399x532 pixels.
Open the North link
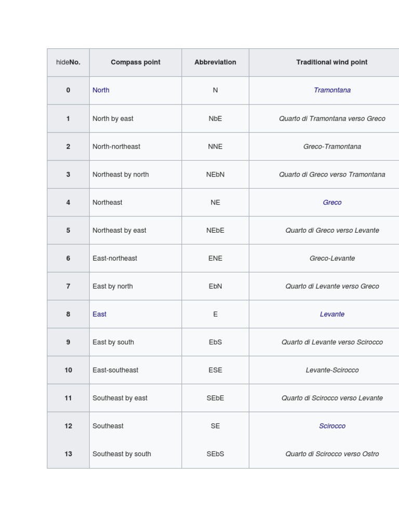point(101,90)
